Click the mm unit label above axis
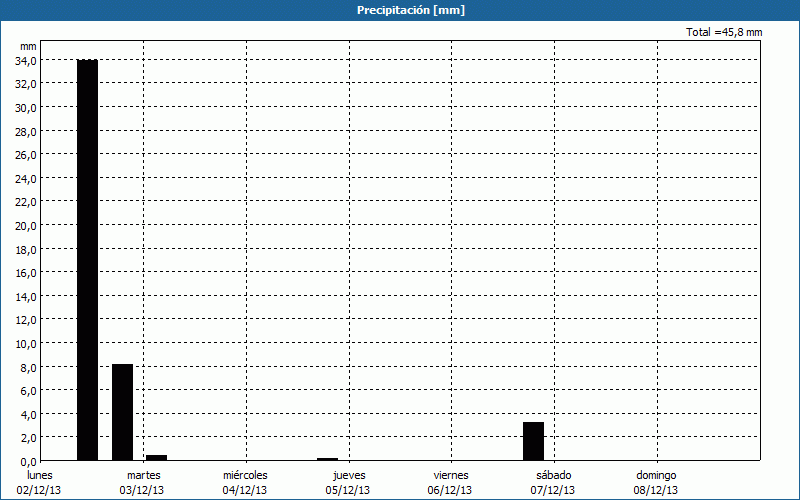800x500 pixels. [x=28, y=46]
